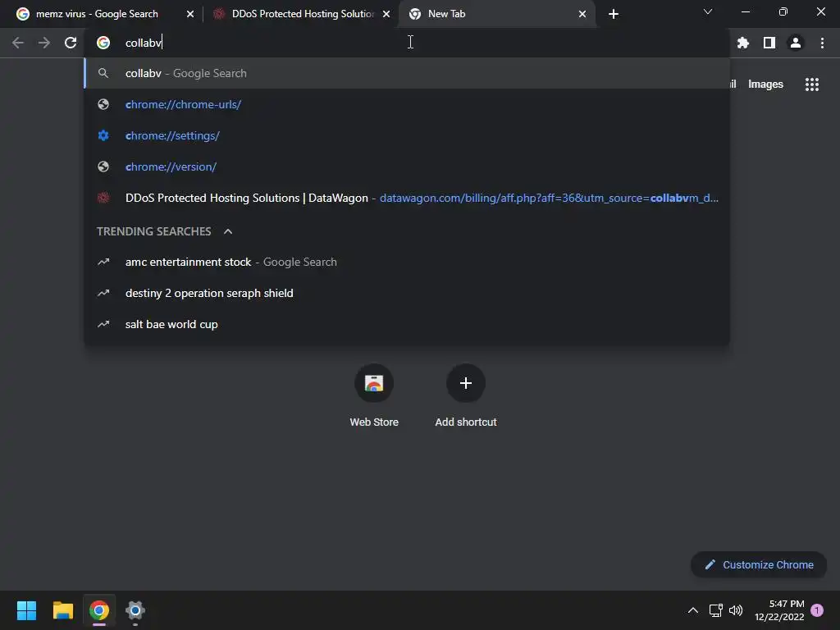This screenshot has width=840, height=630.
Task: Open the Windows Start menu
Action: point(26,610)
